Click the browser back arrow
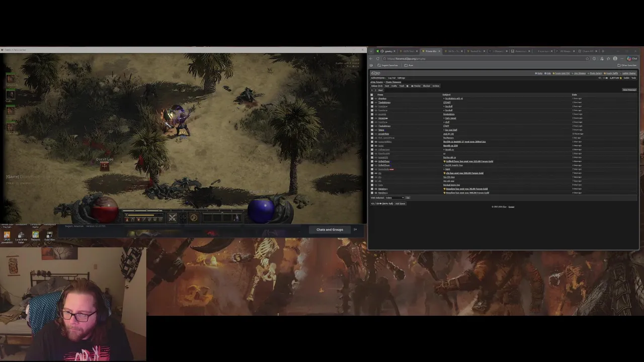 371,58
